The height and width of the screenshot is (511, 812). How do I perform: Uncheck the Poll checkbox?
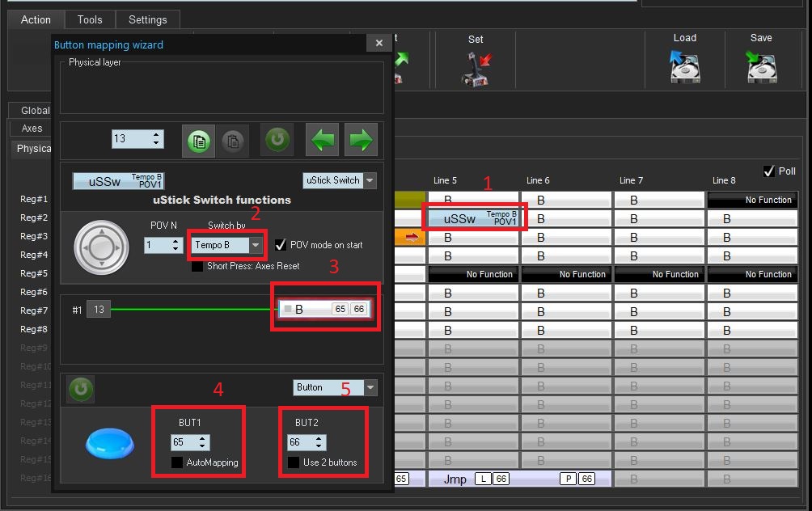(x=768, y=171)
